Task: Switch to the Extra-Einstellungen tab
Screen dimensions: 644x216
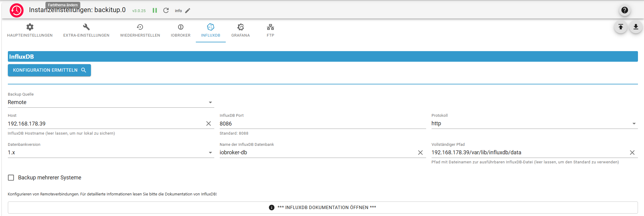Action: coord(86,31)
